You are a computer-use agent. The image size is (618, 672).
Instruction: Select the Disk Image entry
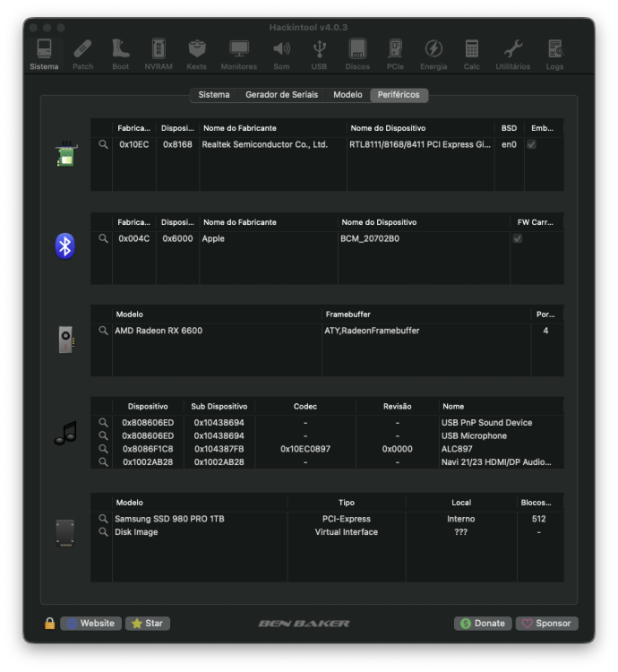pos(136,532)
